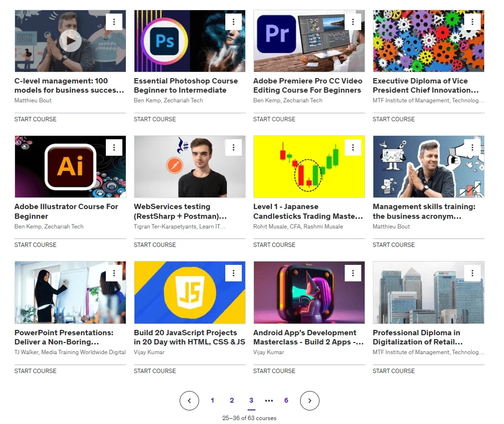Open Adobe Premiere Pro course thumbnail

click(309, 41)
